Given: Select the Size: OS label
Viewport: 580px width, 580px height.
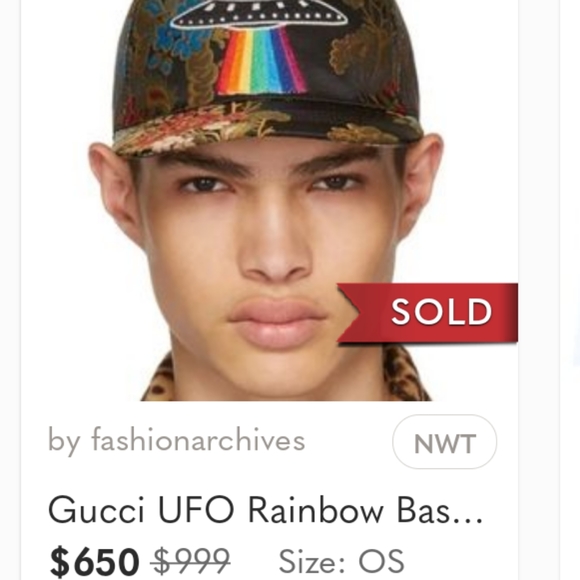Looking at the screenshot, I should pyautogui.click(x=341, y=562).
